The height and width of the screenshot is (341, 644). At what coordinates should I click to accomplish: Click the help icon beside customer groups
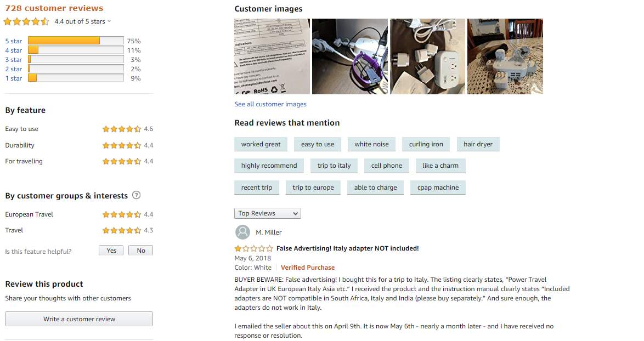[x=137, y=196]
